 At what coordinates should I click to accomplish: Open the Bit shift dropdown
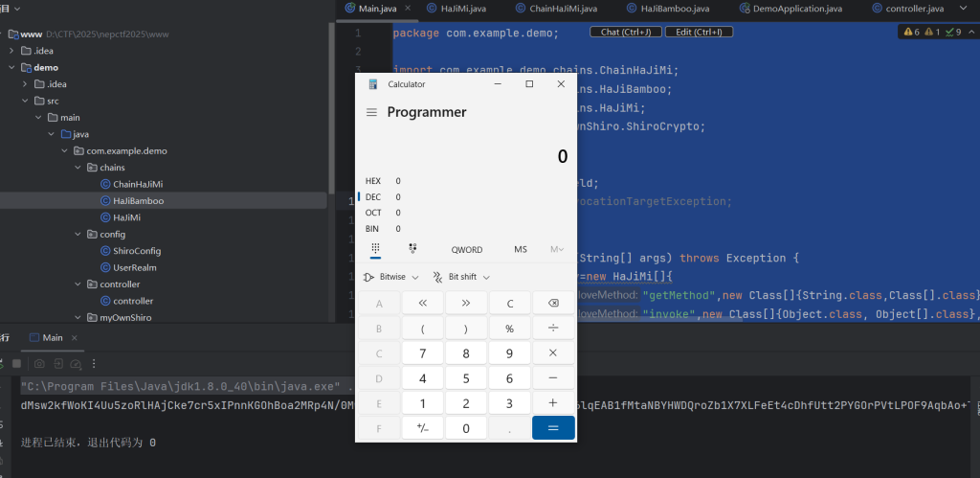461,277
